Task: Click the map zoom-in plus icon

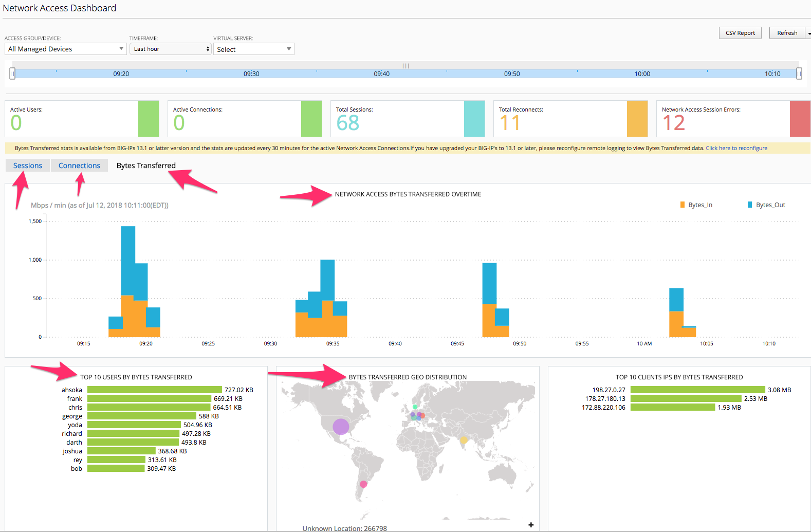Action: coord(531,525)
